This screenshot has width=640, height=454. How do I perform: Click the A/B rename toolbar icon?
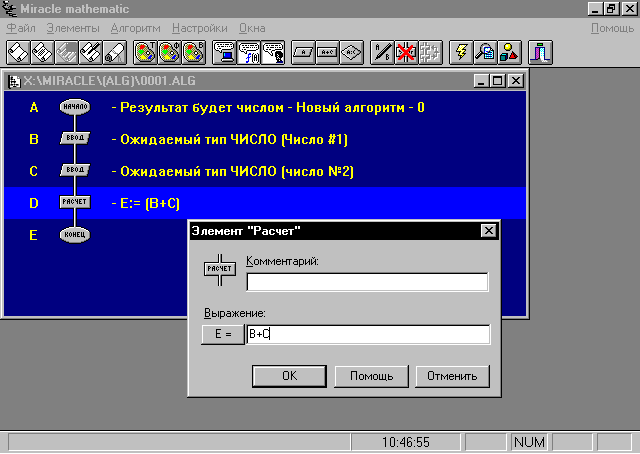pyautogui.click(x=382, y=50)
